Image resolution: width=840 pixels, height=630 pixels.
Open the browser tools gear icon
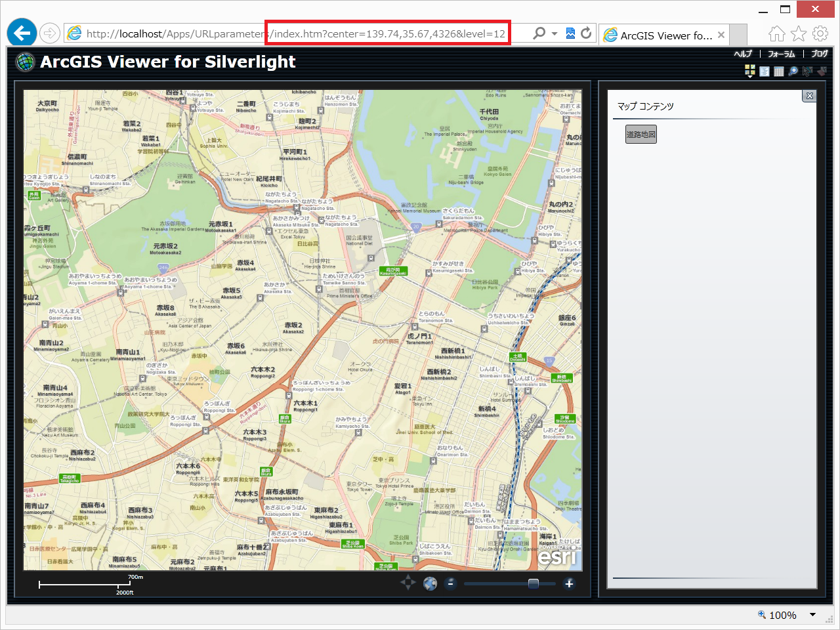click(820, 33)
